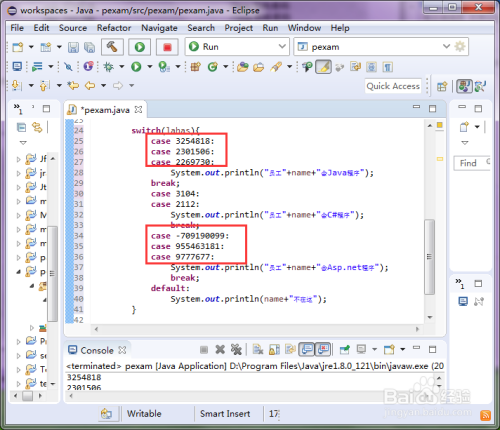Toggle Show Console on Standard Error
The width and height of the screenshot is (500, 430).
(x=323, y=349)
